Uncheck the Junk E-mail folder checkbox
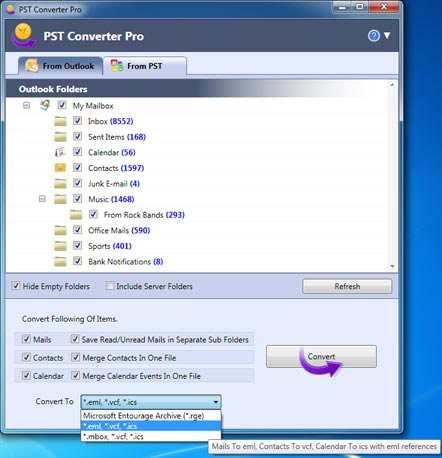 (77, 183)
